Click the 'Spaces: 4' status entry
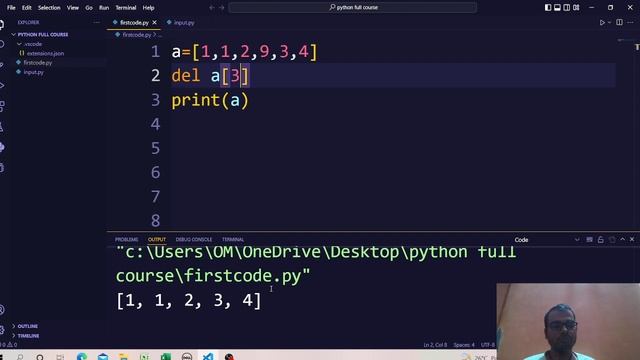640x360 pixels. pyautogui.click(x=464, y=345)
